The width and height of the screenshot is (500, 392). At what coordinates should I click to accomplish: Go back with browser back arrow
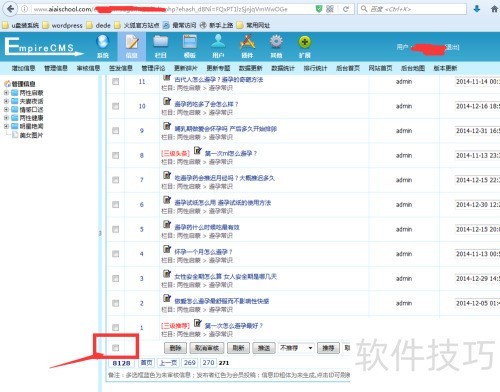pos(10,9)
